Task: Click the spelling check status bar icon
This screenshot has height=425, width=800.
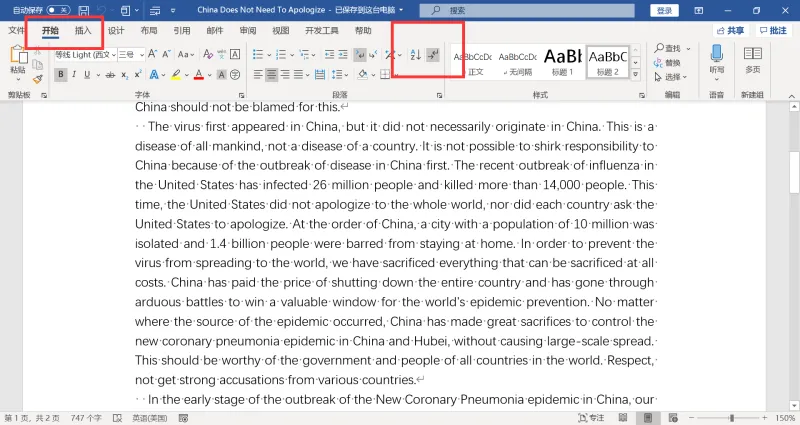Action: pos(117,418)
